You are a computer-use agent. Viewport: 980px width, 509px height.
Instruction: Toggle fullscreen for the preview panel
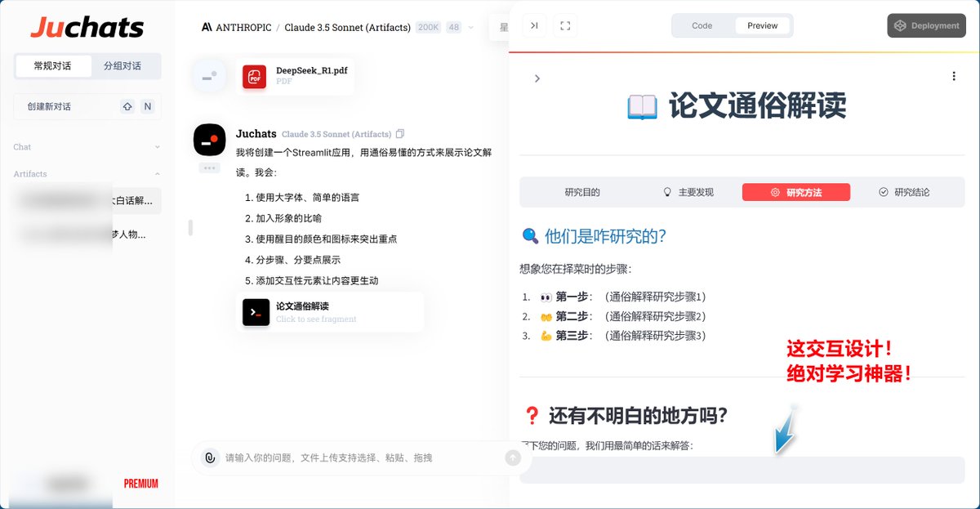[565, 25]
